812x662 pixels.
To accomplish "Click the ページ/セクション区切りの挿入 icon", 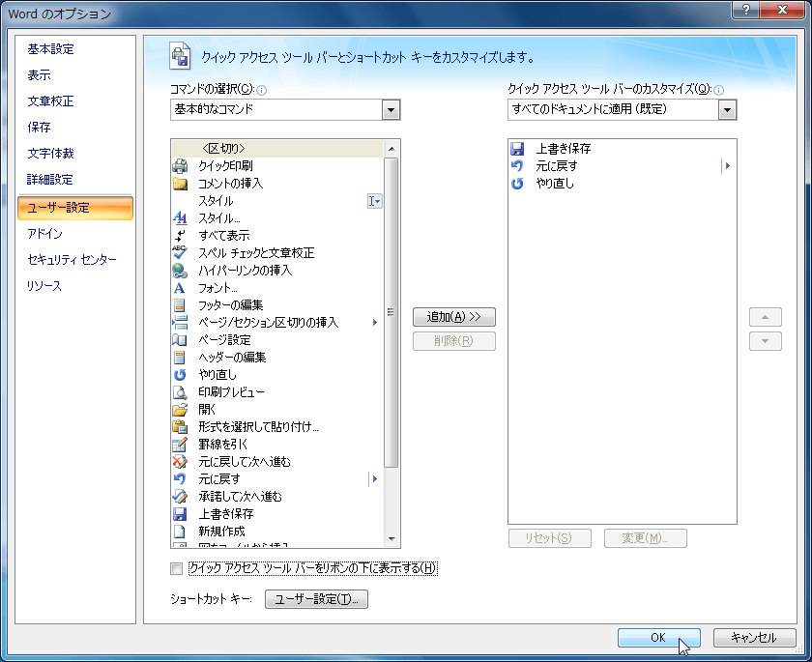I will (180, 323).
